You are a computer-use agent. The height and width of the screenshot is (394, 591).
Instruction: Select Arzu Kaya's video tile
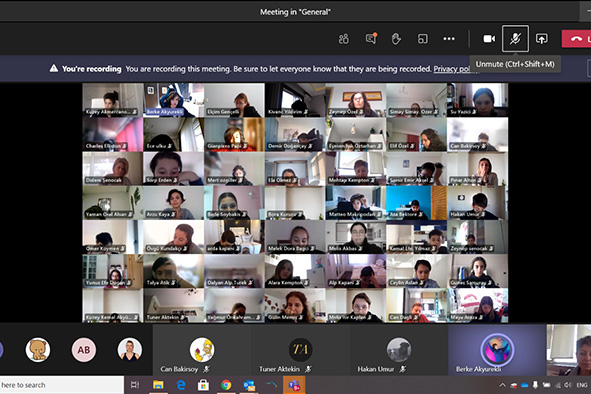[174, 202]
